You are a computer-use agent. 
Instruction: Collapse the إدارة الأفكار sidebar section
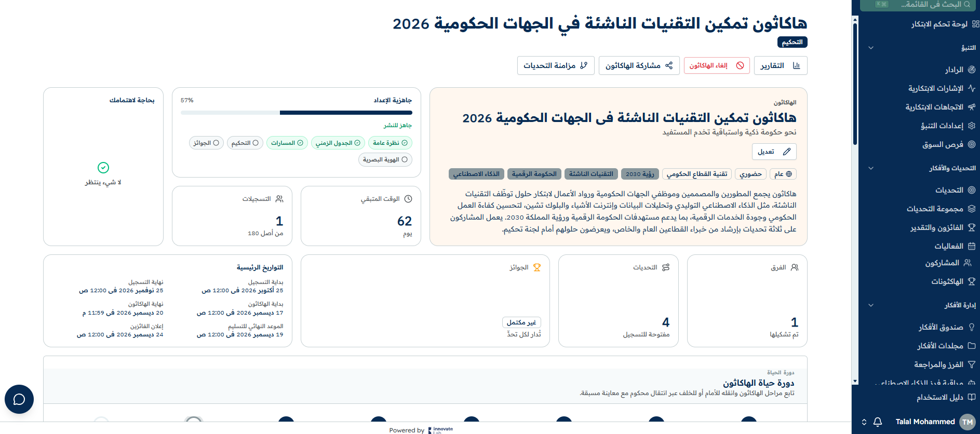tap(871, 305)
